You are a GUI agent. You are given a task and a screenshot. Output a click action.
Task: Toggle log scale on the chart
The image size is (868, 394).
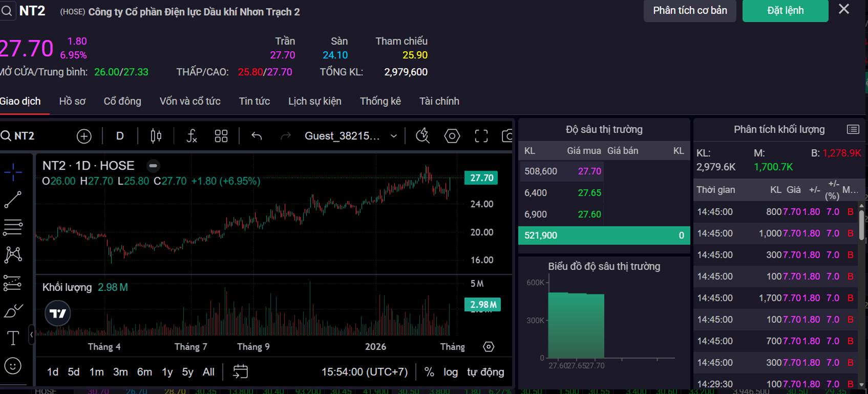[451, 372]
